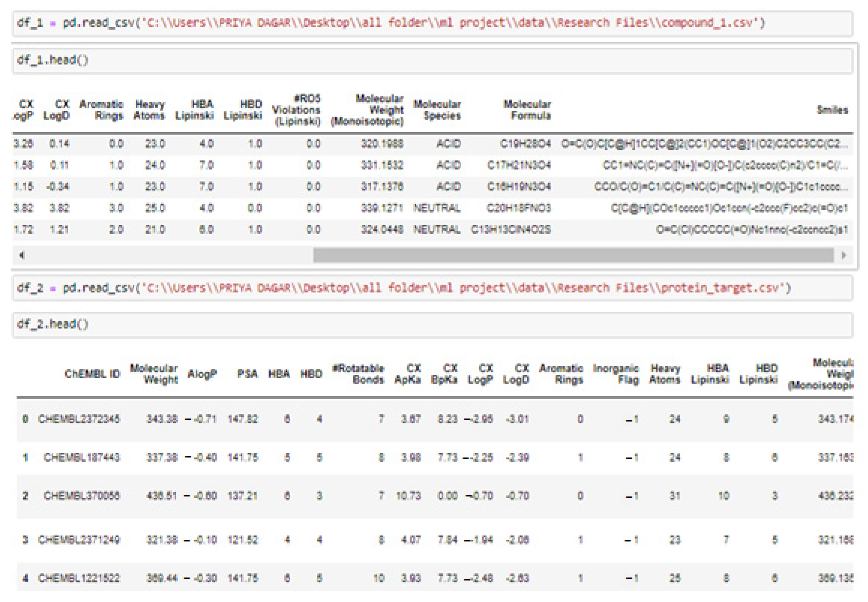Screen dimensions: 868x602
Task: Click the CHEMBL2372345 cell in row 0
Action: (x=79, y=419)
